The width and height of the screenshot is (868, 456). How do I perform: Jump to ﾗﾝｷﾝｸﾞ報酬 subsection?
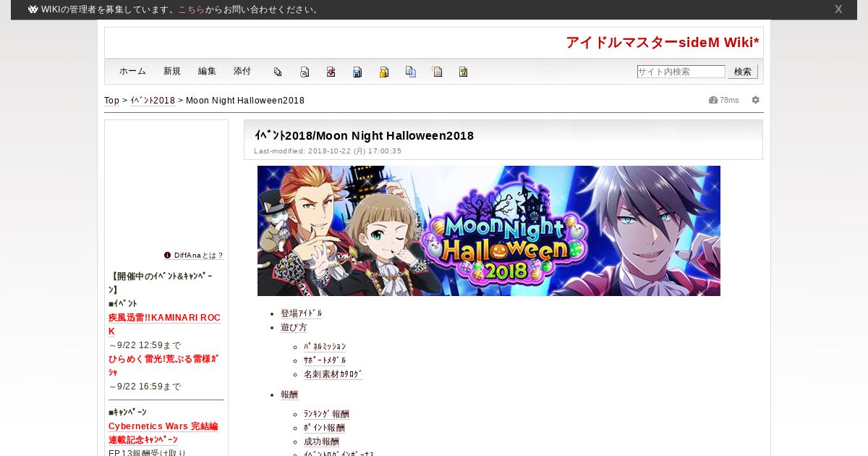point(326,414)
